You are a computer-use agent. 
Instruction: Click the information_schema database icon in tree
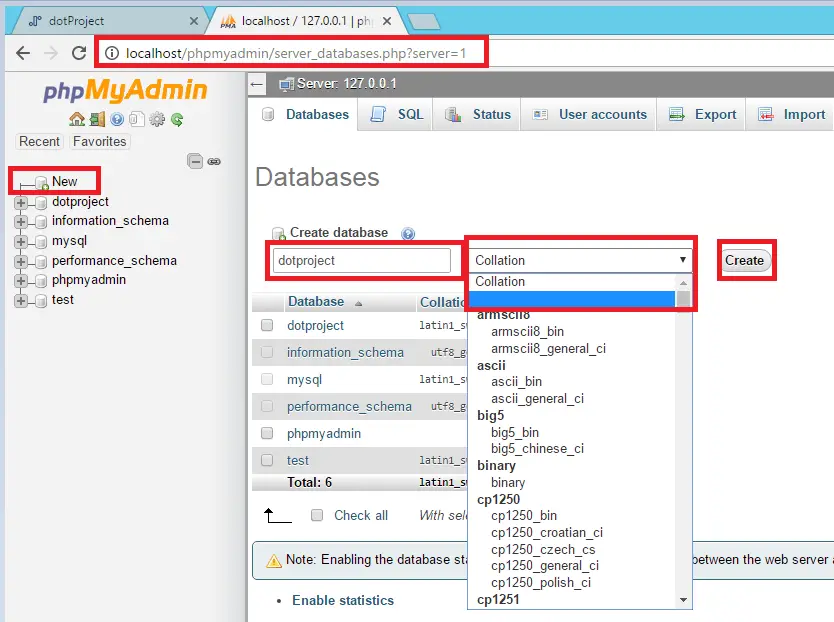(x=40, y=222)
